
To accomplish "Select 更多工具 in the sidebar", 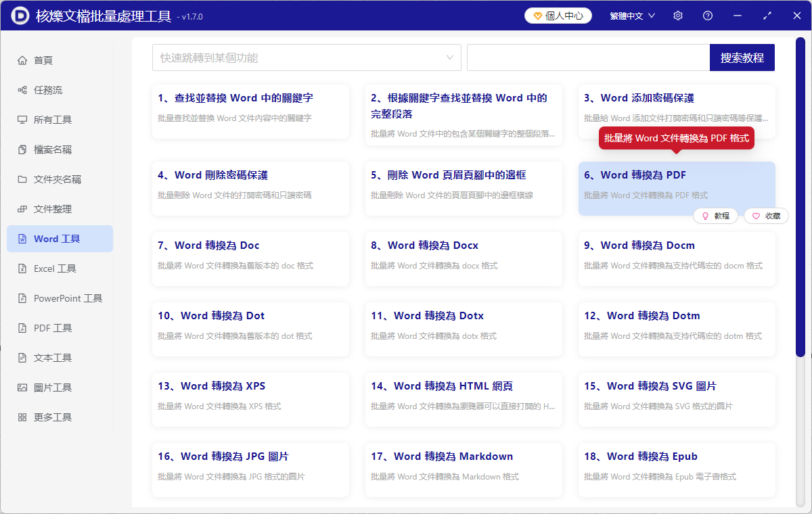I will (60, 417).
